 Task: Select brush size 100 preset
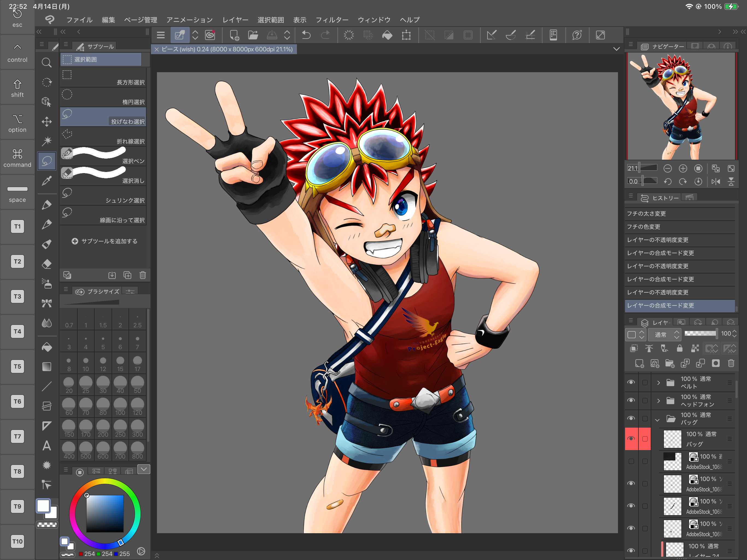click(120, 407)
